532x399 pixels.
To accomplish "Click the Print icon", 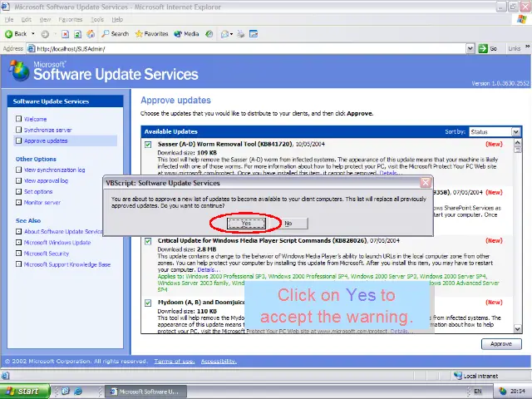I will click(x=240, y=34).
